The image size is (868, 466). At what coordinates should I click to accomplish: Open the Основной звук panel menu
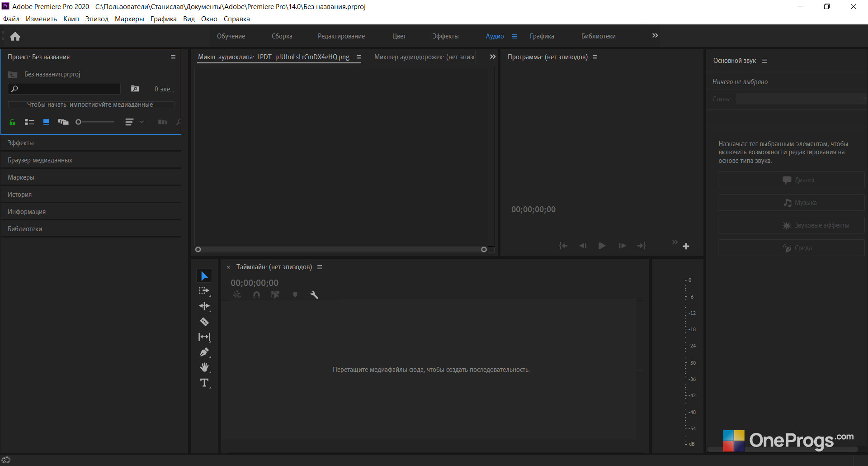click(764, 61)
